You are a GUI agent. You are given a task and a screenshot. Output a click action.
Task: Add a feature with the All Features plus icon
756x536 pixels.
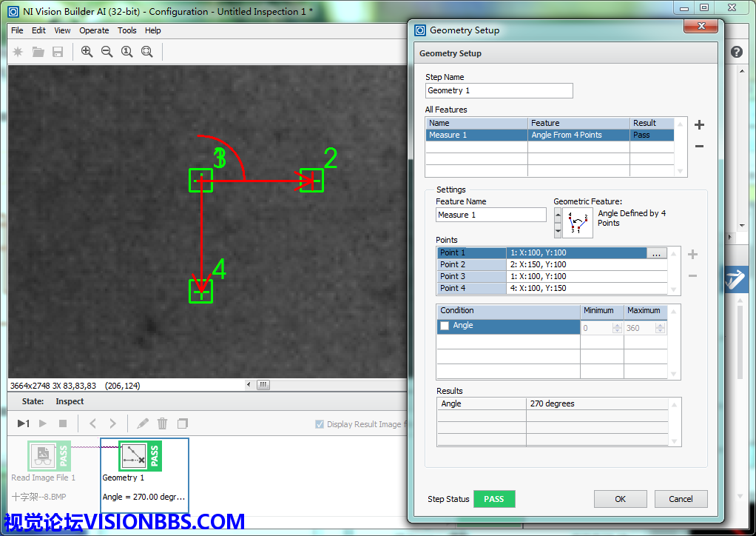coord(699,125)
